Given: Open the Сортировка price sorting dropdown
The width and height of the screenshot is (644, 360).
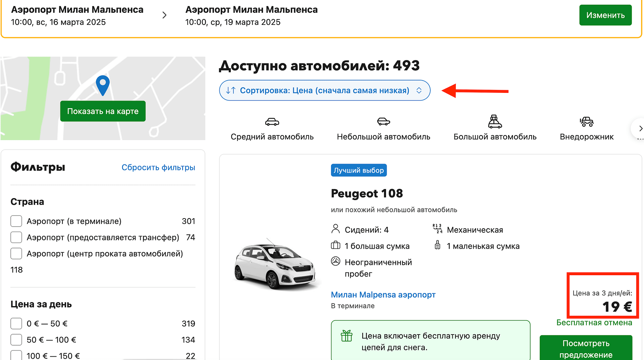Looking at the screenshot, I should coord(324,91).
